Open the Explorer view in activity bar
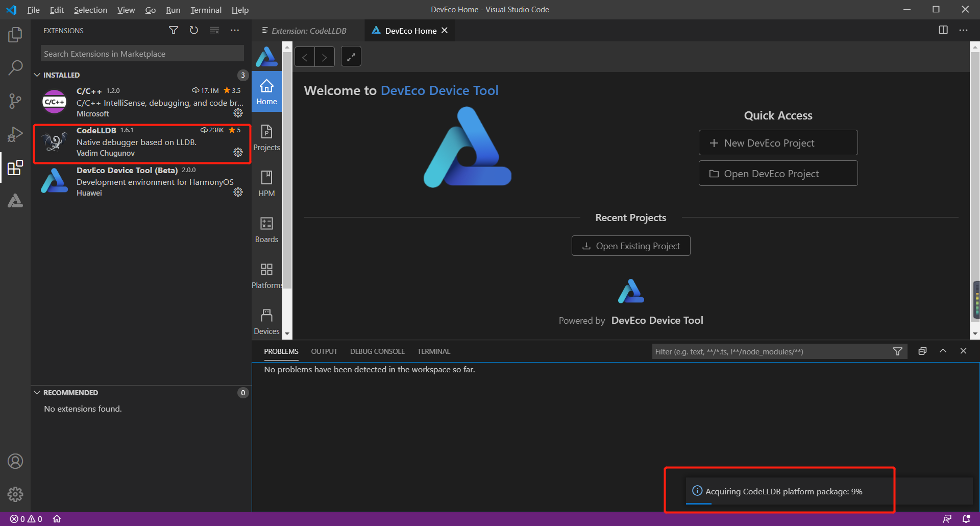This screenshot has height=526, width=980. click(15, 35)
